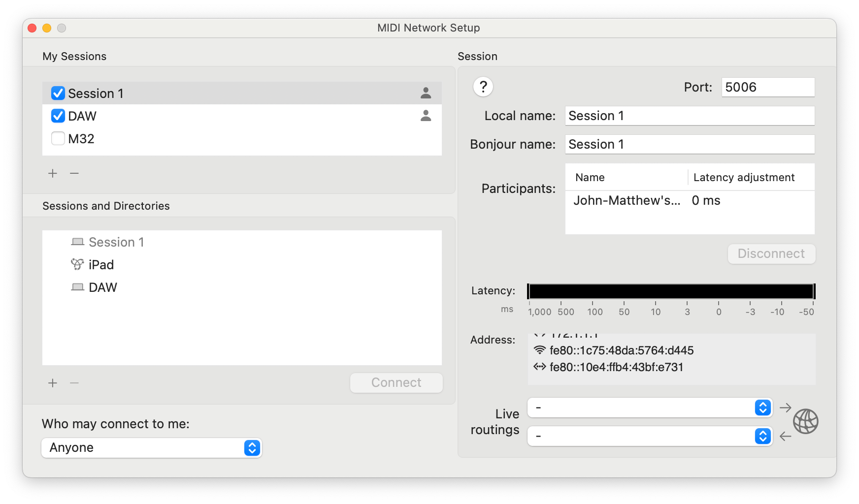Open the bottom Live routings dropdown
The image size is (859, 504).
[x=650, y=436]
